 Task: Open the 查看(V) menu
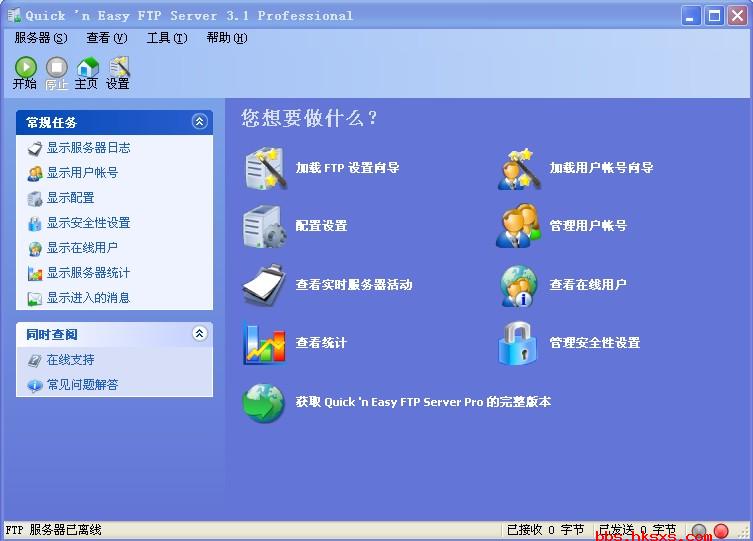tap(107, 38)
